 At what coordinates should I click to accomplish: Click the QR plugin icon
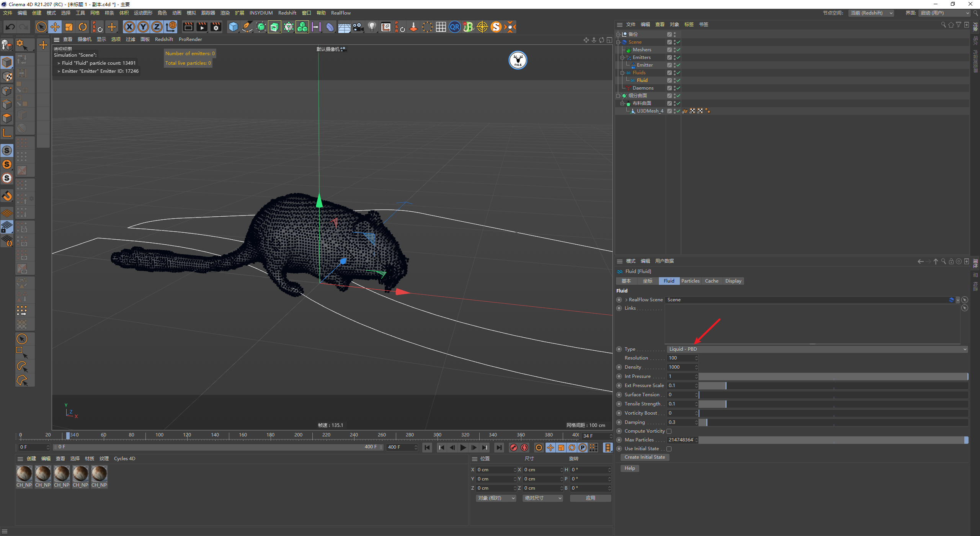pyautogui.click(x=454, y=27)
